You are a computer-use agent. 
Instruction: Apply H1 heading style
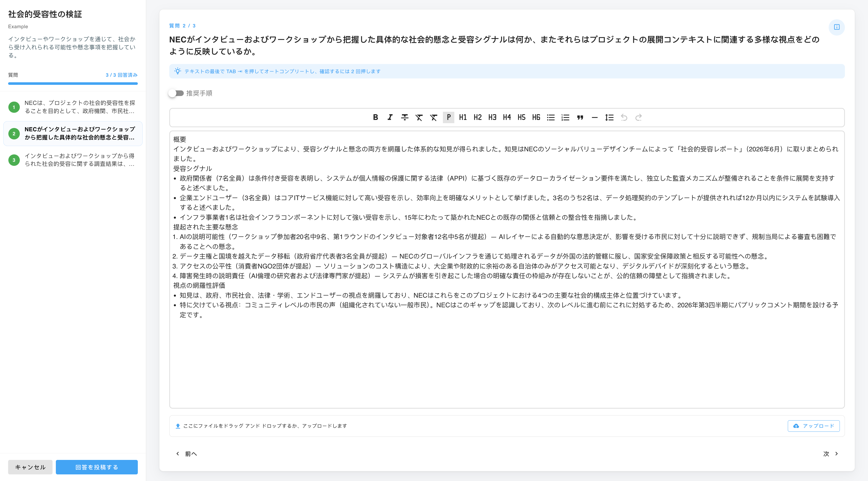coord(463,117)
